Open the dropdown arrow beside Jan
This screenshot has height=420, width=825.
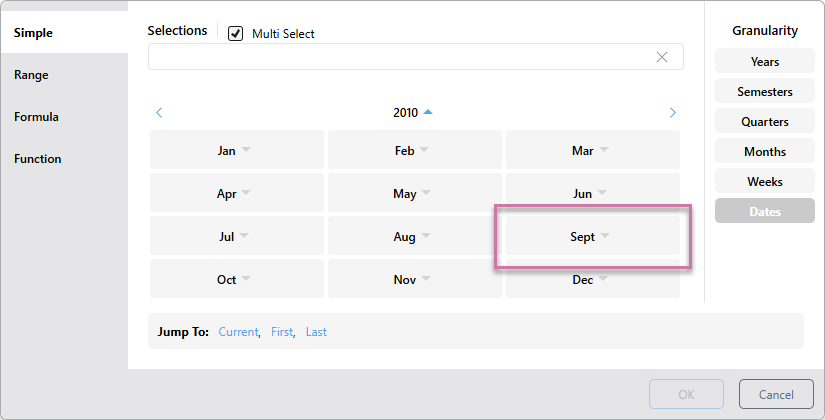246,151
